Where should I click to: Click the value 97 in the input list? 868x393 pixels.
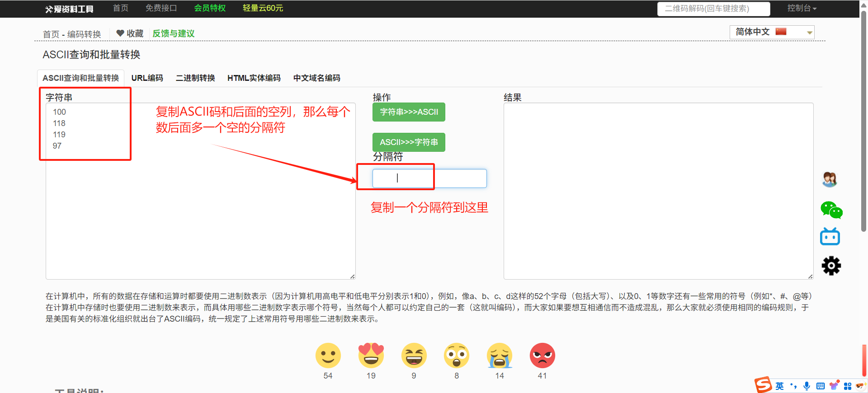pyautogui.click(x=57, y=146)
